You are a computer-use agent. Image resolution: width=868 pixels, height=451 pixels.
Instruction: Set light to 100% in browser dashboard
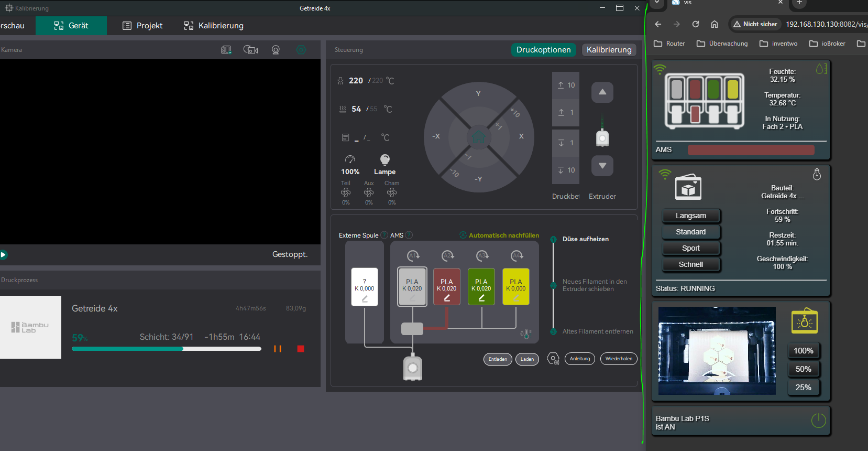click(x=803, y=351)
